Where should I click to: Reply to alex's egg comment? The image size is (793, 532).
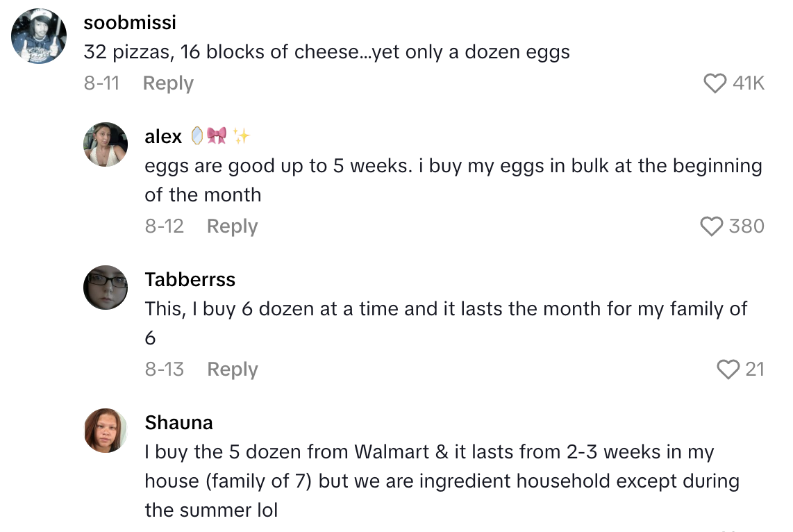tap(232, 226)
